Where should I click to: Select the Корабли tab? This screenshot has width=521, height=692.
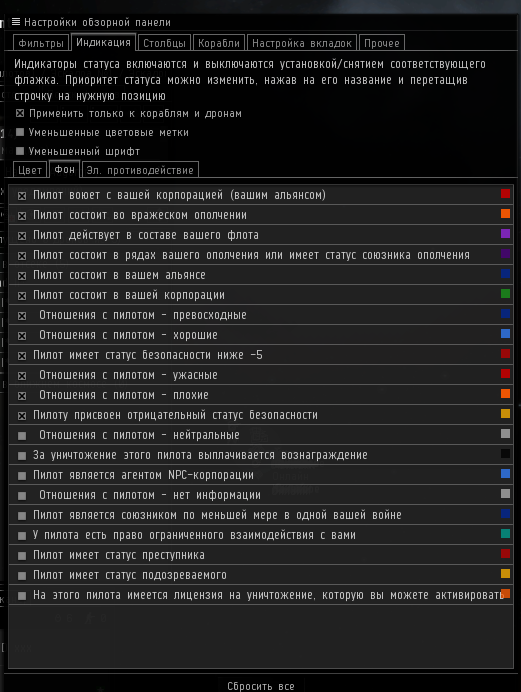[219, 43]
